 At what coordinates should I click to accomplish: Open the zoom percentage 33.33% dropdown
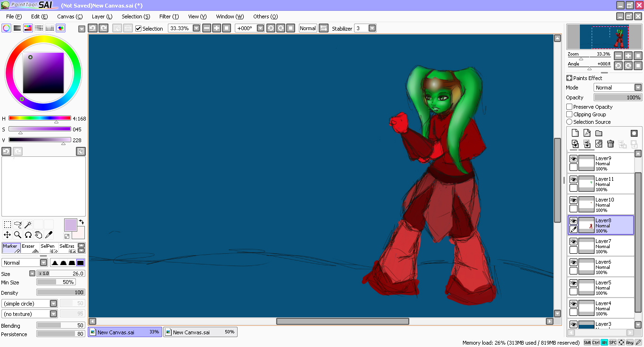coord(196,28)
